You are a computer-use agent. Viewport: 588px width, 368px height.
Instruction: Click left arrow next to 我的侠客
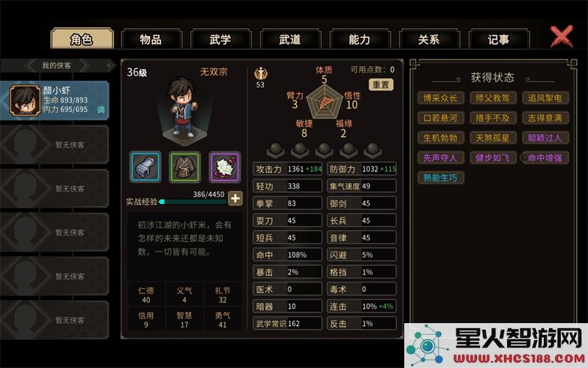pos(31,66)
